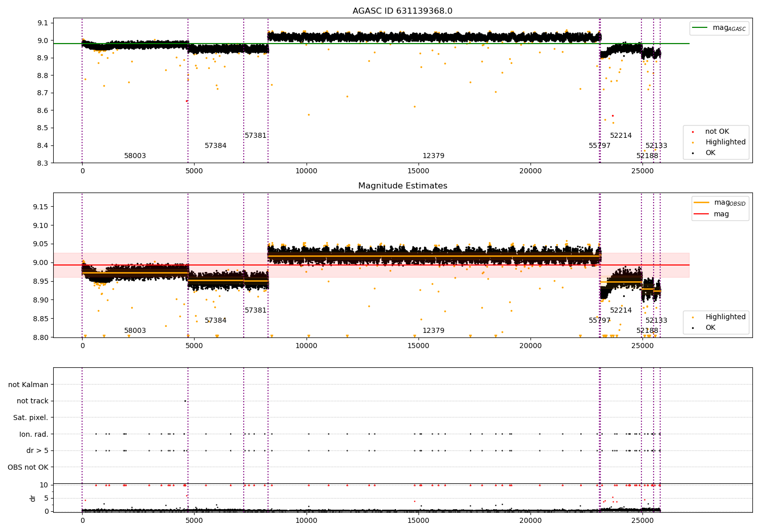Click obsid label 57384 in Magnitude Estimates plot

coord(215,321)
